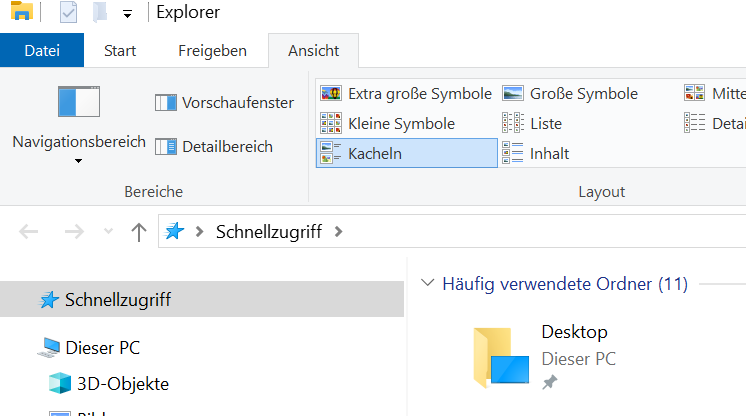
Task: Expand the recent locations dropdown arrow
Action: tap(108, 232)
